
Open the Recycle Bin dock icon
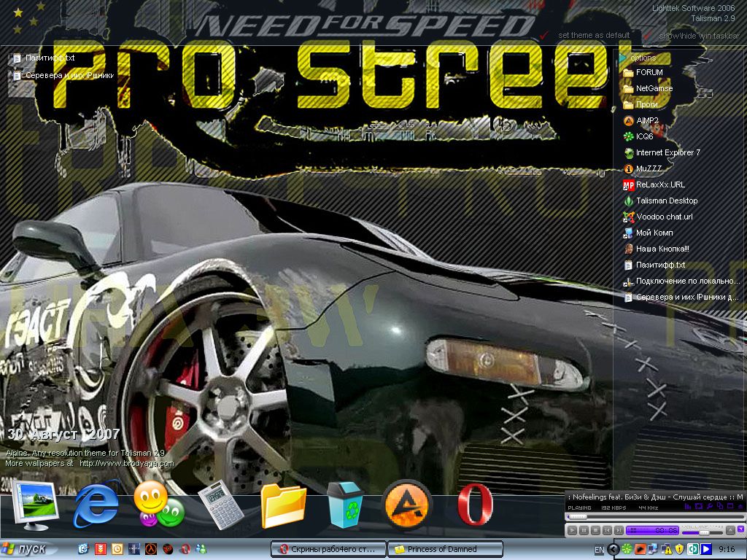(x=345, y=505)
